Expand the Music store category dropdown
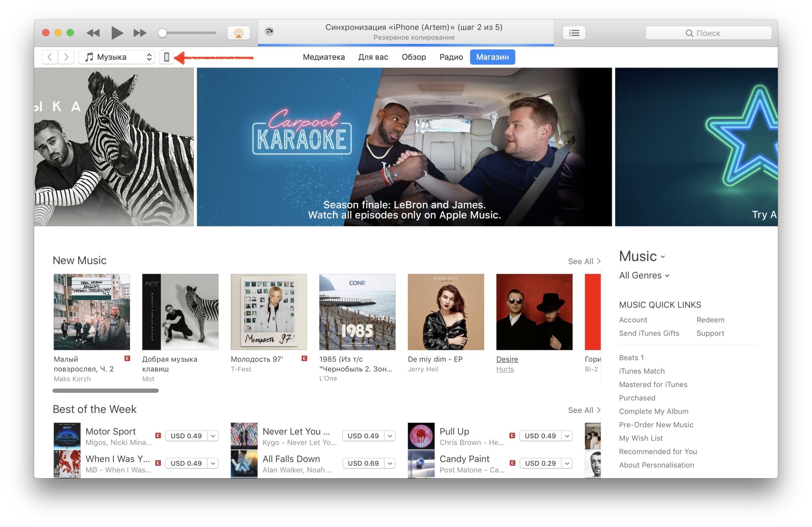The image size is (812, 527). coord(642,256)
